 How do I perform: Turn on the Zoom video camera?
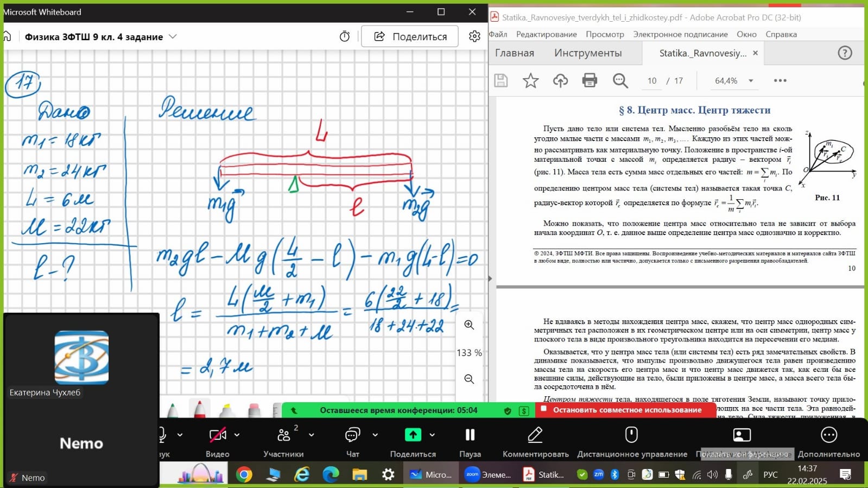217,435
